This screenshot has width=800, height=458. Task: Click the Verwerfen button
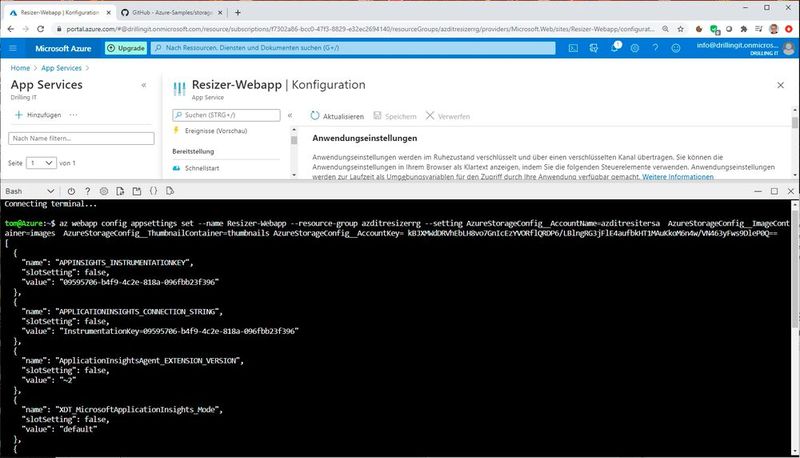click(x=448, y=116)
